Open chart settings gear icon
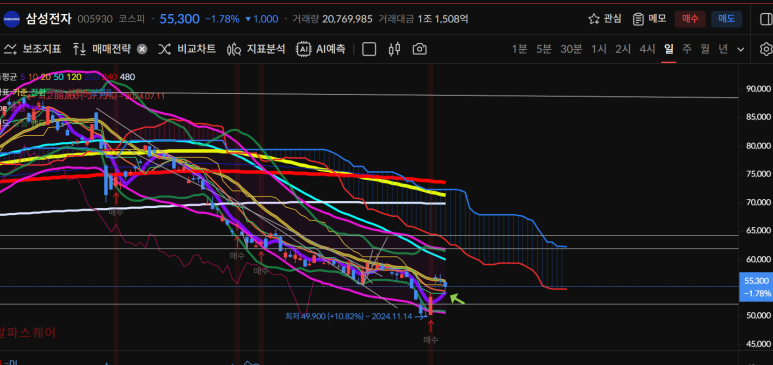The height and width of the screenshot is (365, 773). [x=766, y=49]
